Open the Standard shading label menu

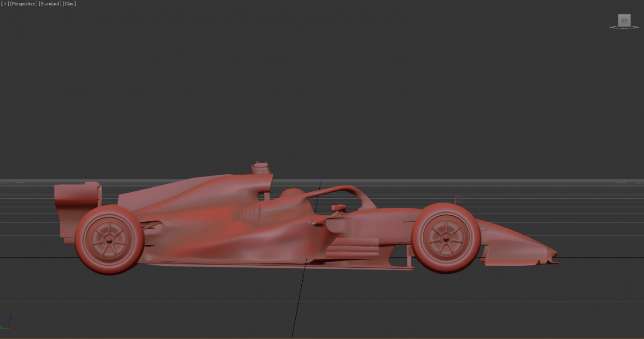point(50,4)
